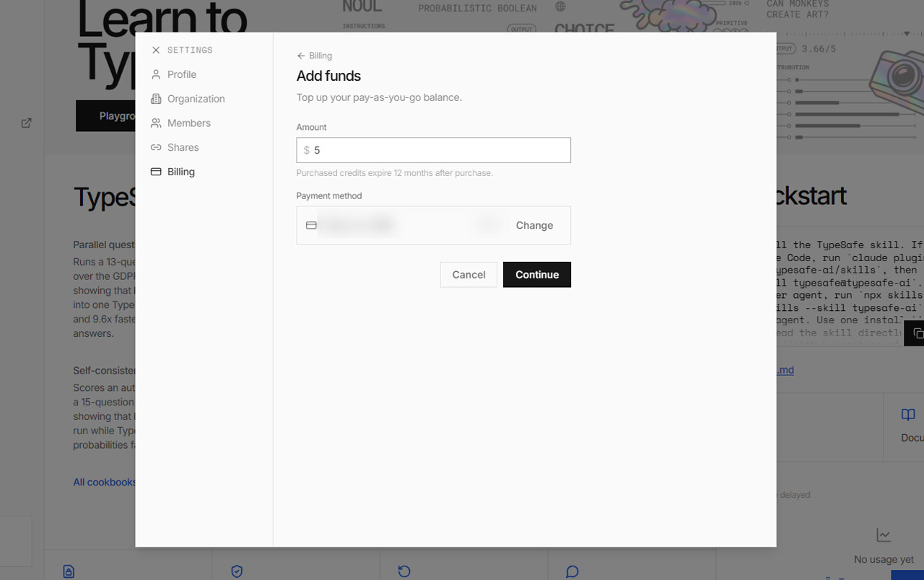Viewport: 924px width, 580px height.
Task: Click the shield check icon at bottom
Action: 237,571
